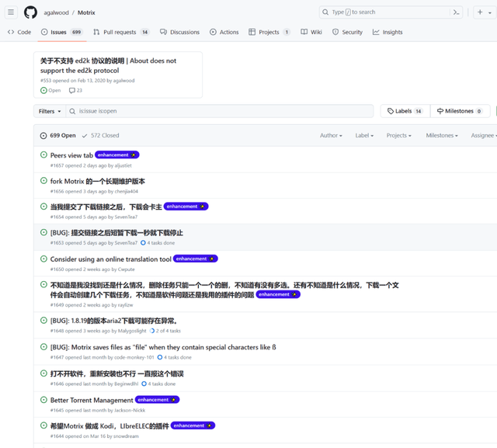This screenshot has height=448, width=497.
Task: Open the command palette icon
Action: [x=456, y=12]
